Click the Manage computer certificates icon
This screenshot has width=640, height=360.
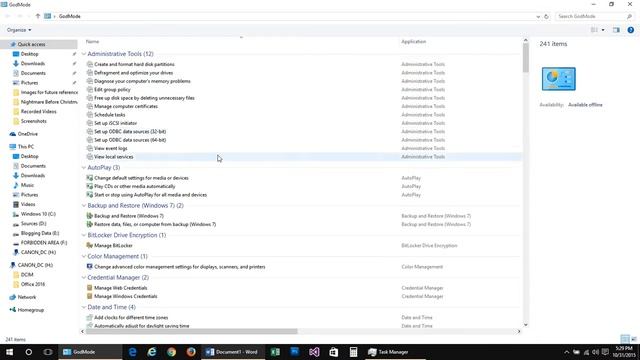[90, 106]
